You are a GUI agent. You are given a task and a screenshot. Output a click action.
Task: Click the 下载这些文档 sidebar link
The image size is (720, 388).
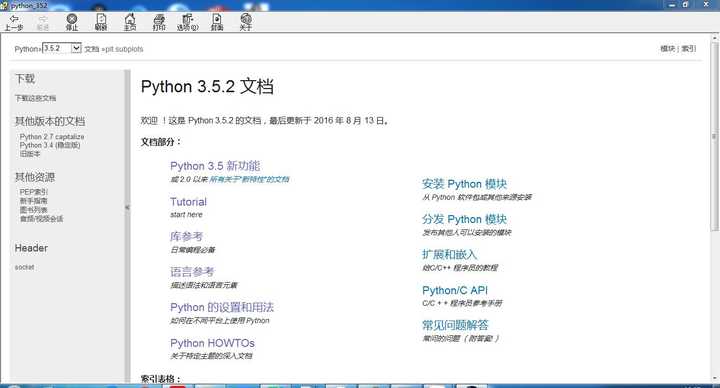(35, 98)
